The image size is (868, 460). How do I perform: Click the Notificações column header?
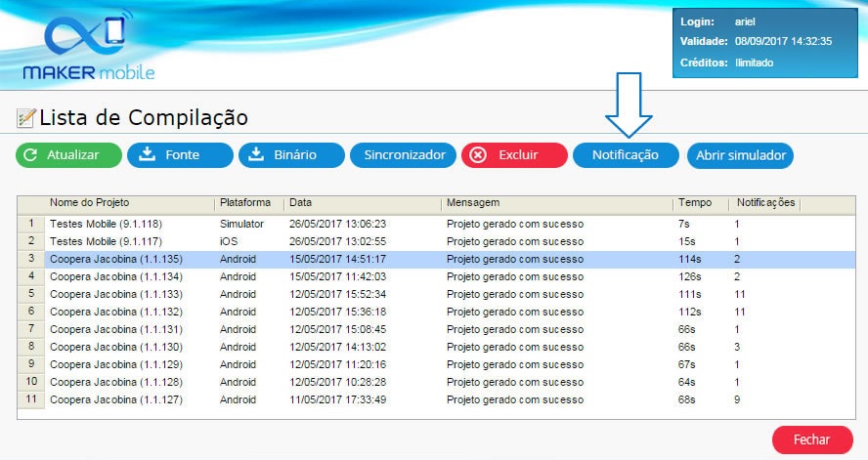click(765, 203)
